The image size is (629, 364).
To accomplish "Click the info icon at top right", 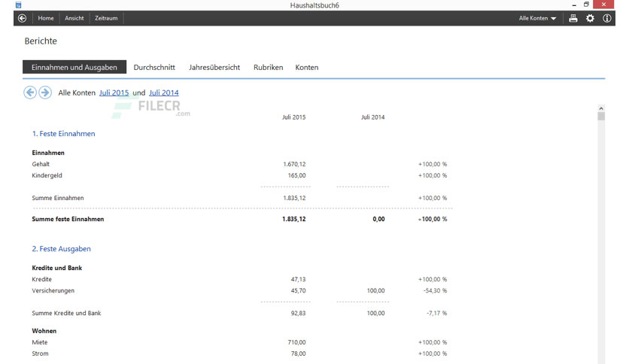I will point(607,18).
